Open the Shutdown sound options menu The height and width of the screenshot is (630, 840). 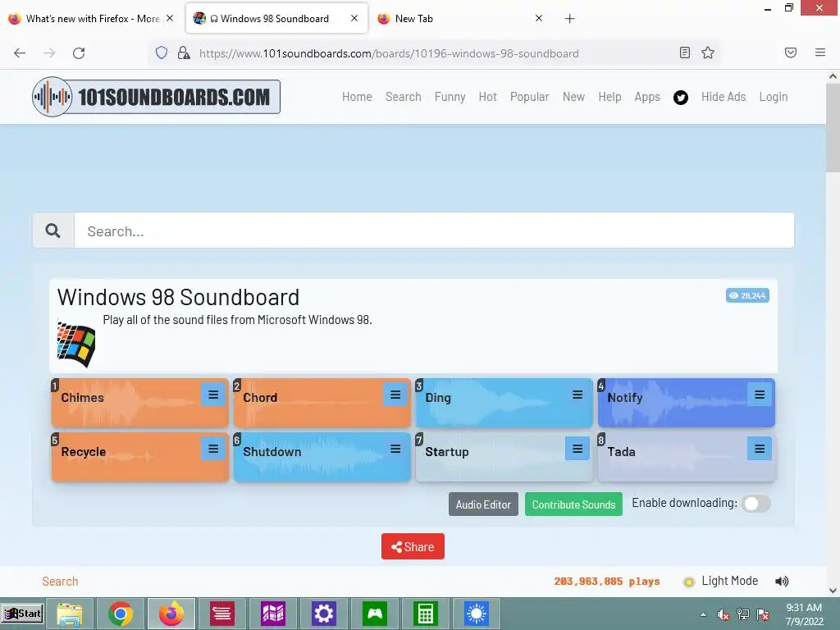click(x=395, y=449)
